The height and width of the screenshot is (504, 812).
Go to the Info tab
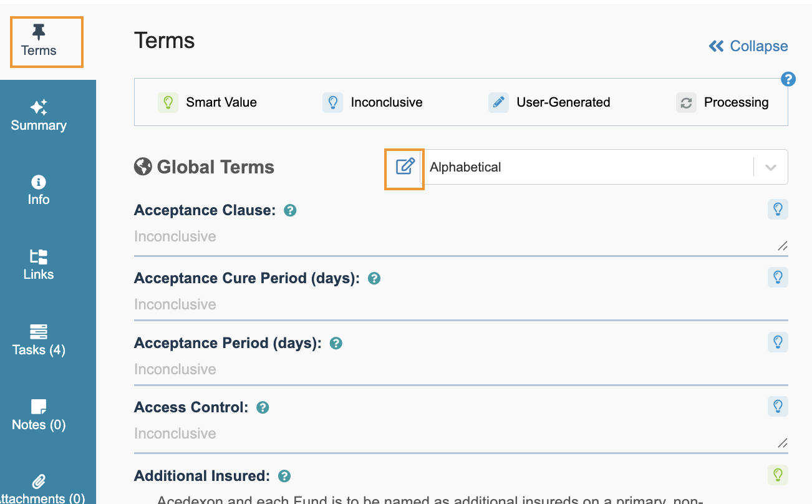click(x=39, y=191)
